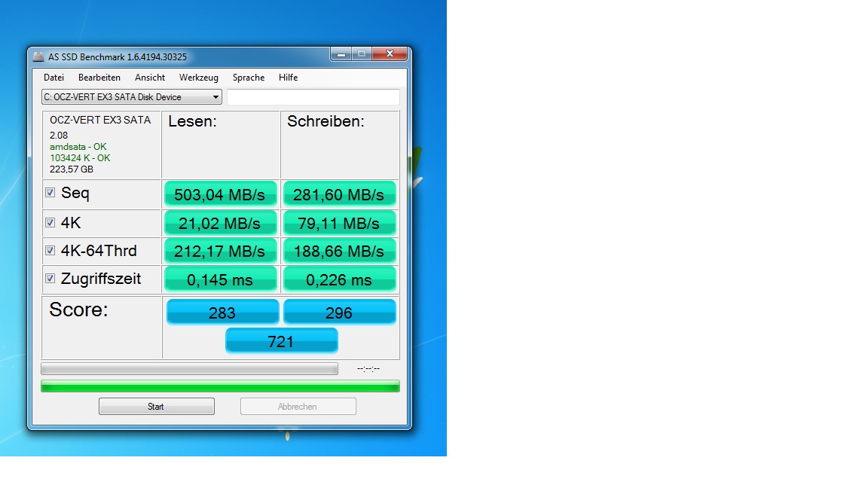
Task: Click the Score: label
Action: pos(78,310)
